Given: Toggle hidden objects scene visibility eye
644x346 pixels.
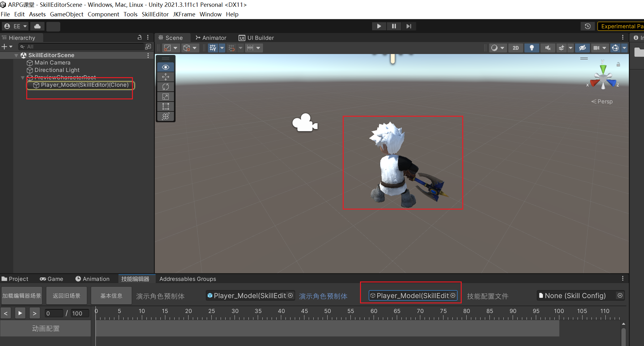Looking at the screenshot, I should click(x=583, y=48).
